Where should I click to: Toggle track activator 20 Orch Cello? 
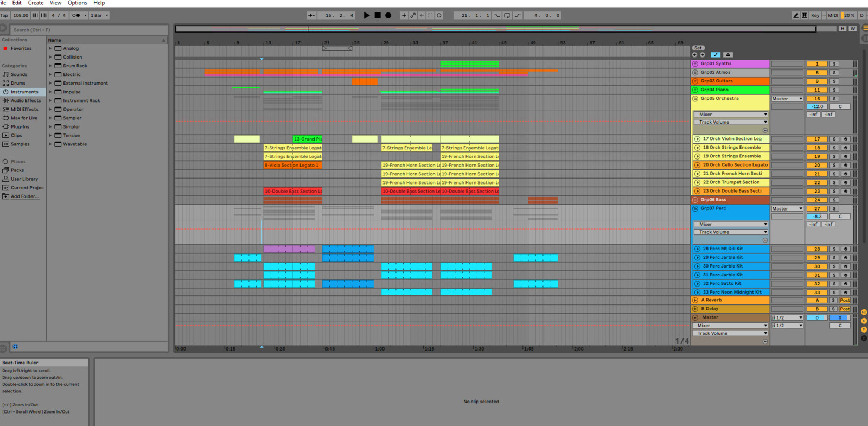point(817,165)
